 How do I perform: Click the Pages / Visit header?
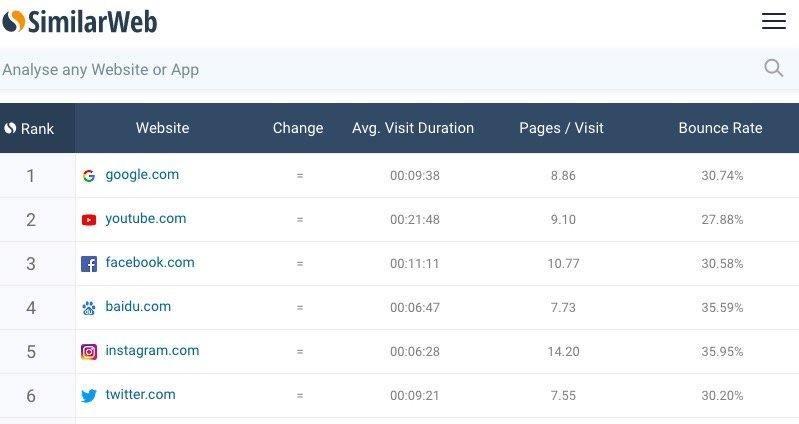(562, 128)
